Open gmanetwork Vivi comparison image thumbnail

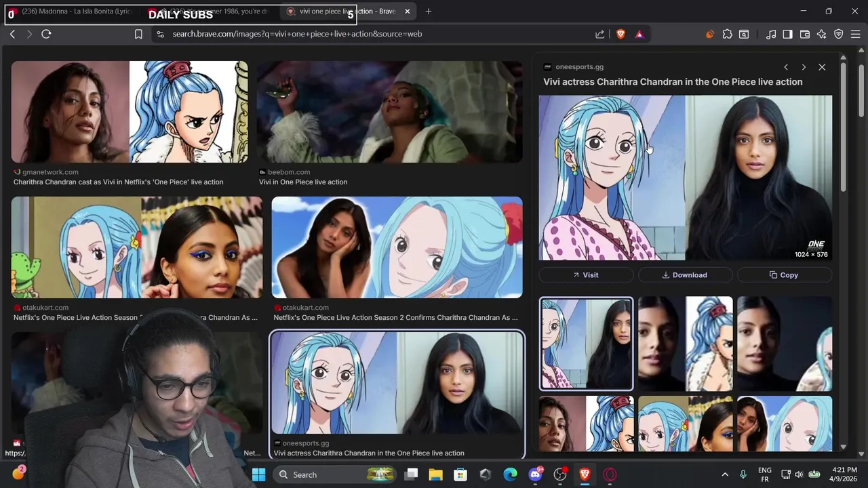point(130,112)
